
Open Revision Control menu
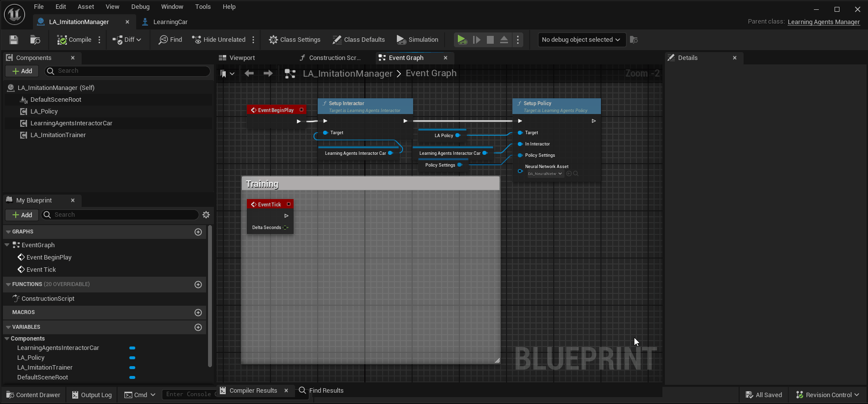coord(828,395)
